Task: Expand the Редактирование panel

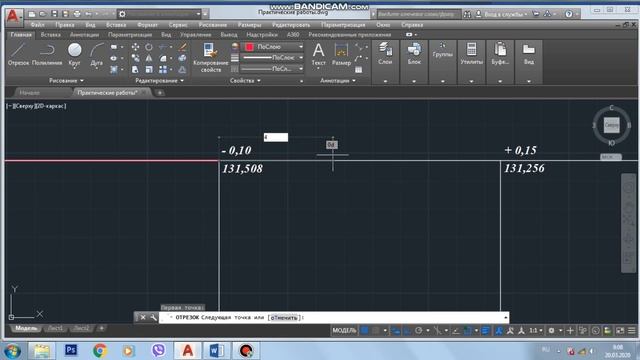Action: [159, 80]
